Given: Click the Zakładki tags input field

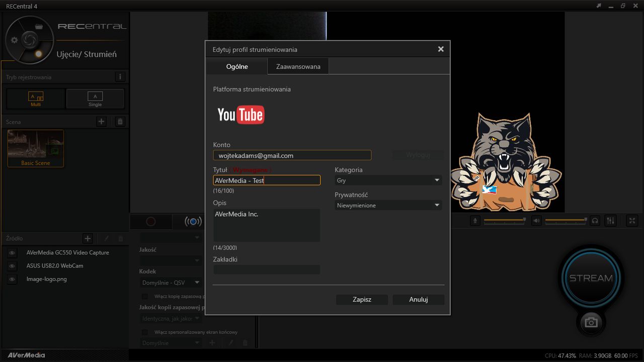Looking at the screenshot, I should point(267,270).
